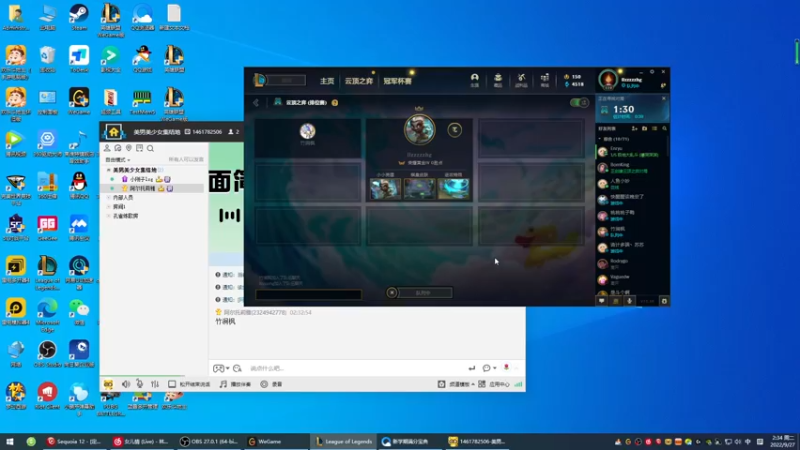Screen dimensions: 800x450
Task: Click the YY chat message input field
Action: (x=355, y=368)
